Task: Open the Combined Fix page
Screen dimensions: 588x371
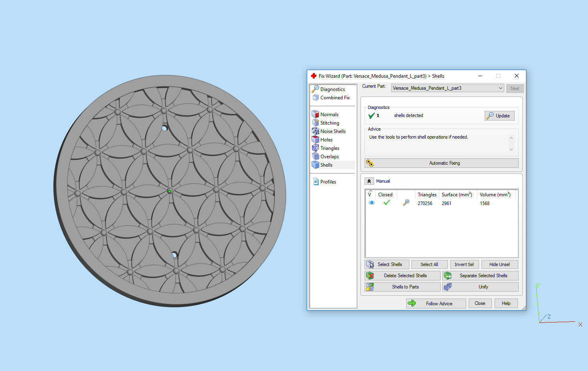Action: (331, 98)
